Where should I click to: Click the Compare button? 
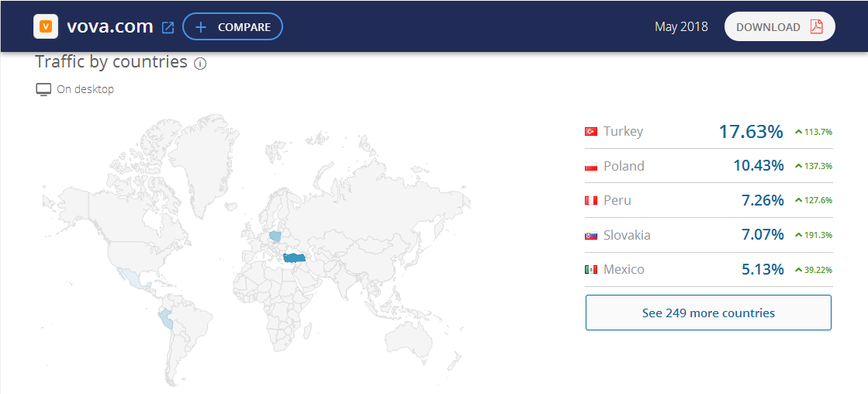[x=233, y=26]
